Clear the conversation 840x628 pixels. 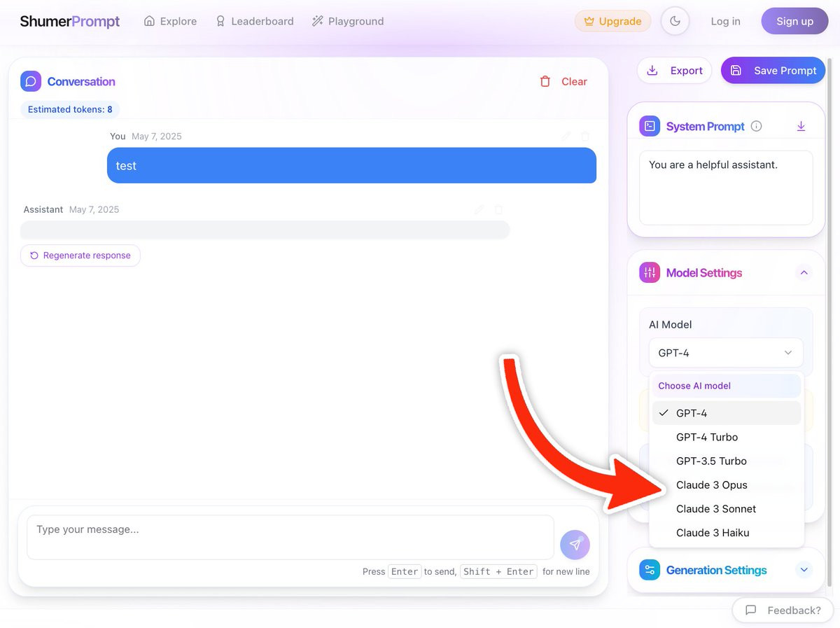[563, 81]
